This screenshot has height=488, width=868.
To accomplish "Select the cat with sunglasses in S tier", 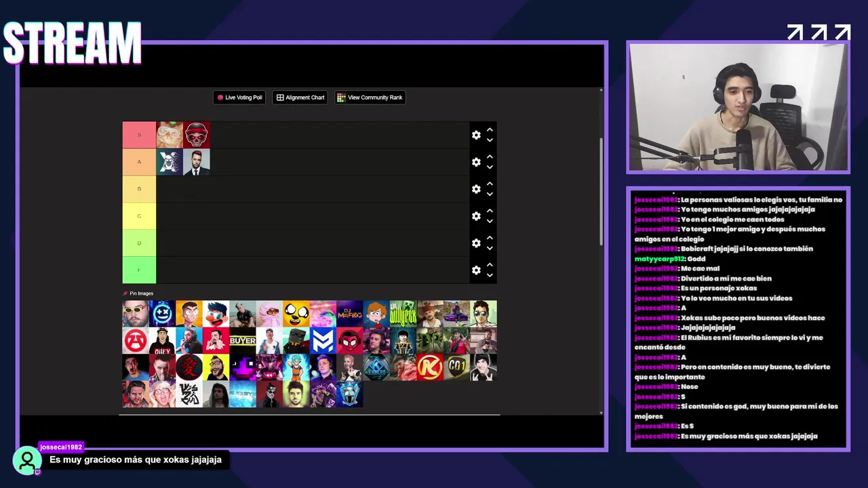I will tap(170, 135).
